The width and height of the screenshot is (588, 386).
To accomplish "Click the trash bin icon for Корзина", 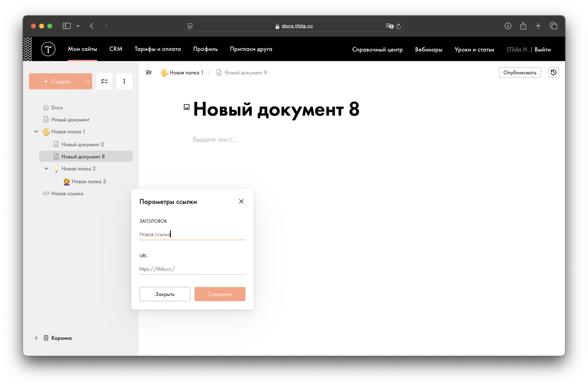I will pos(46,338).
